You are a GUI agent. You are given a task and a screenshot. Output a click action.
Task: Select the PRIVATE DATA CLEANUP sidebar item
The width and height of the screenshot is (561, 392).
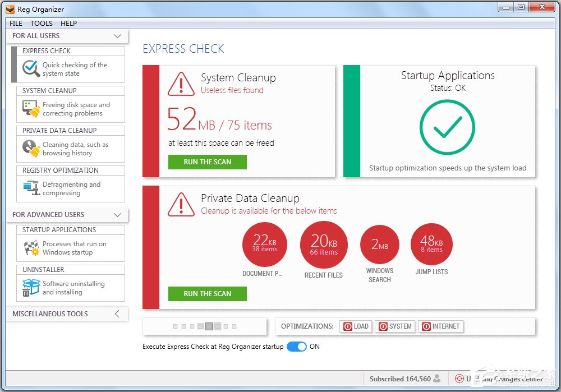tap(71, 144)
